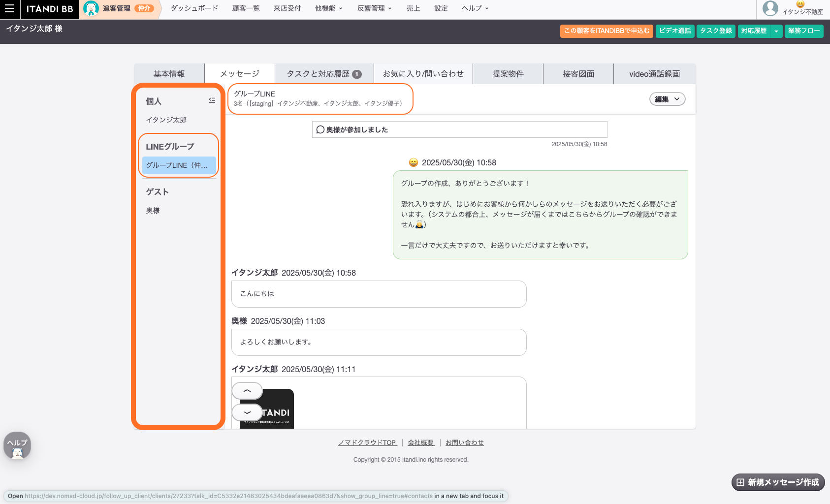This screenshot has width=830, height=504.
Task: Expand the 他機能 dropdown menu
Action: [x=329, y=8]
